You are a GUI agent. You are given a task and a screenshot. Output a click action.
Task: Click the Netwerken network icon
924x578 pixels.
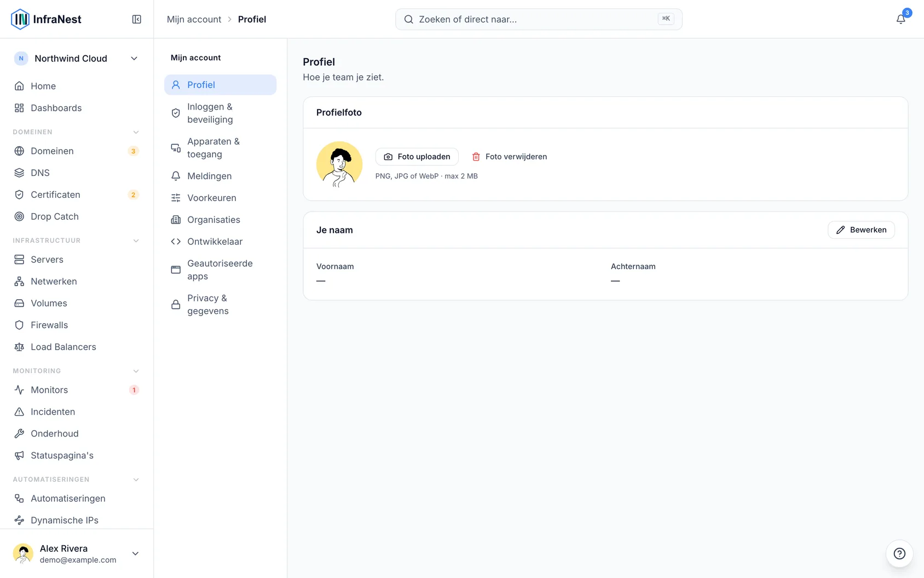point(19,281)
